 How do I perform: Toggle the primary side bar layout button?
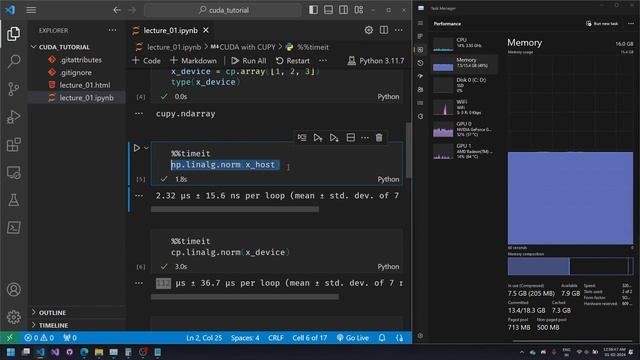pyautogui.click(x=313, y=10)
